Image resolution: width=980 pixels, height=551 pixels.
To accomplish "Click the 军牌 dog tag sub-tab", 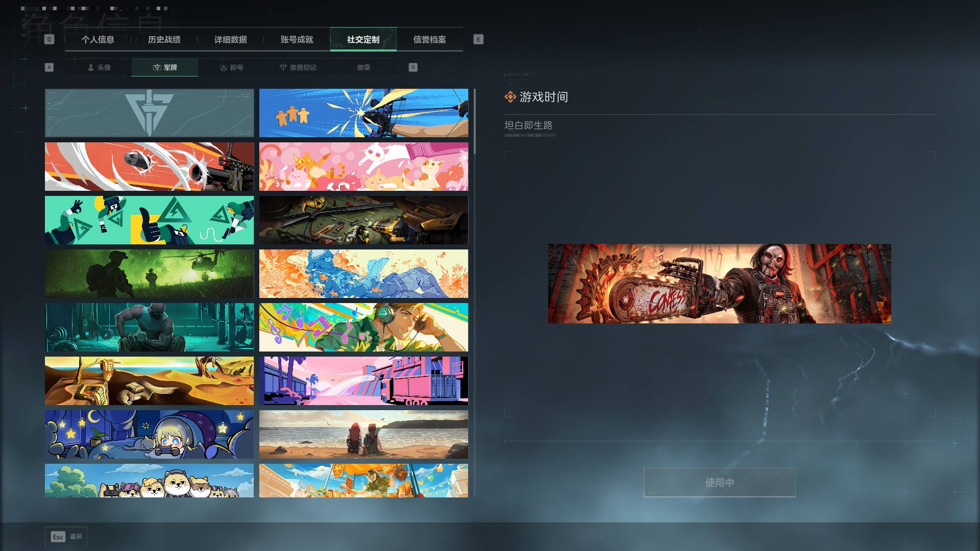I will (165, 67).
